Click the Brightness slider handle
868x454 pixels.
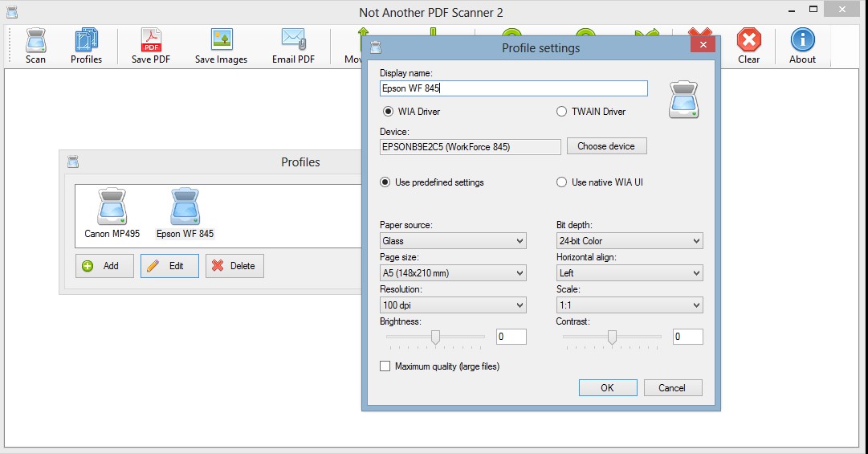click(435, 337)
